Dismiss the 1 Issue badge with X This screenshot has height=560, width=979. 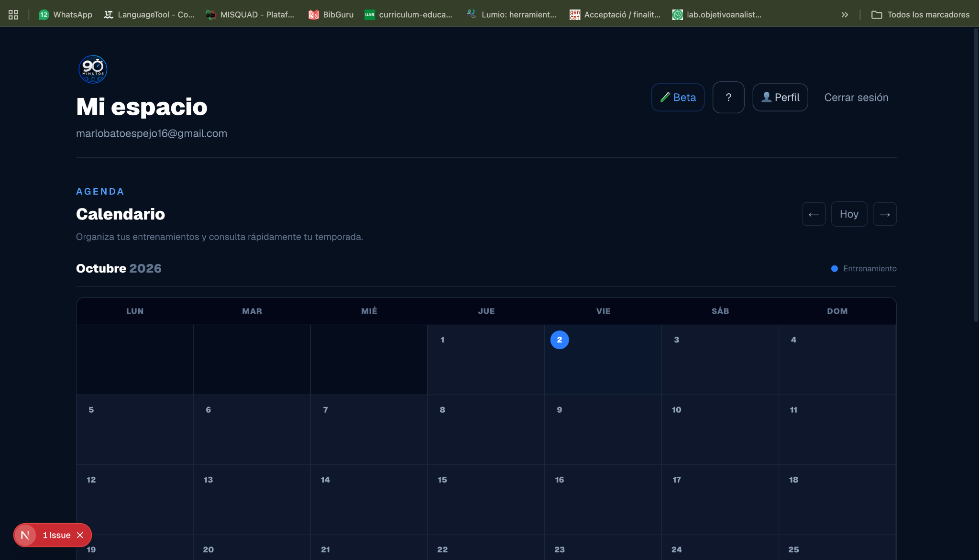[80, 535]
